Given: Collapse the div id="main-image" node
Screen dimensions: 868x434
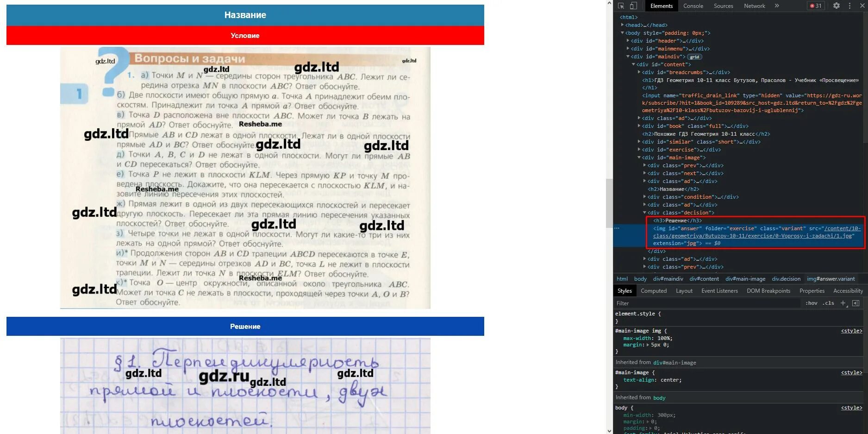Looking at the screenshot, I should tap(639, 157).
